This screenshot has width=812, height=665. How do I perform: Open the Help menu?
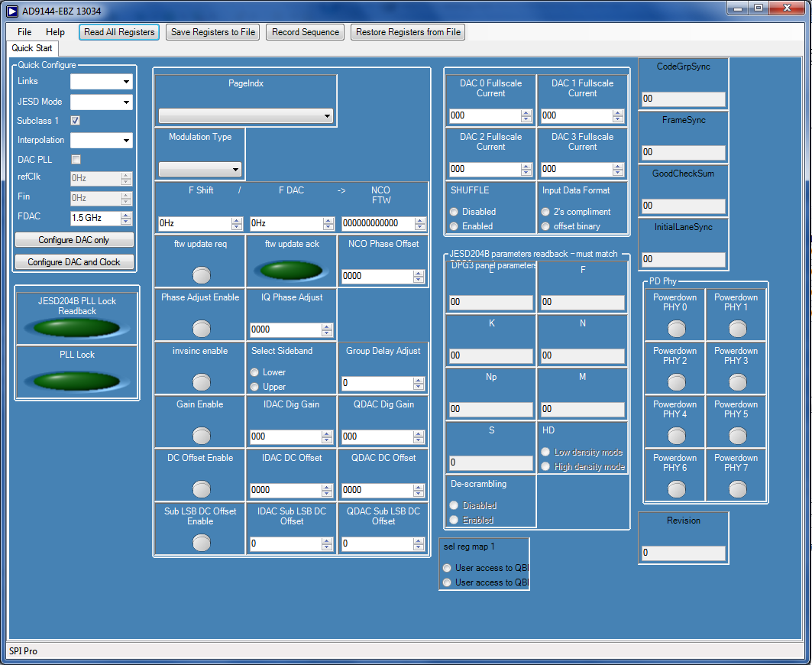coord(55,31)
